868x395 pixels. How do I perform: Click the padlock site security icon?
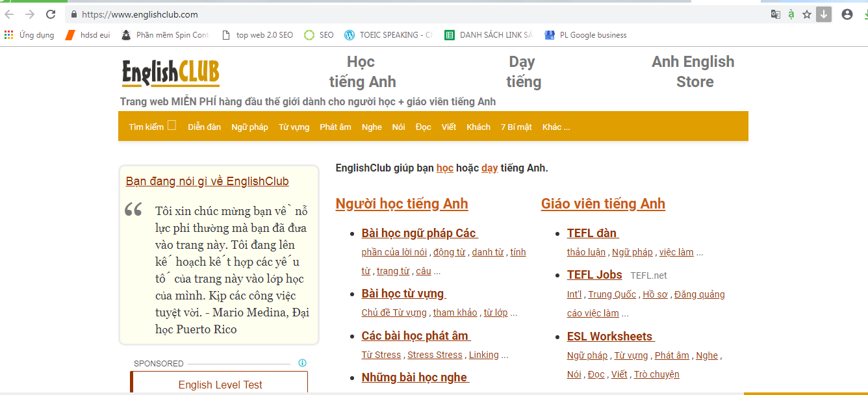tap(73, 14)
